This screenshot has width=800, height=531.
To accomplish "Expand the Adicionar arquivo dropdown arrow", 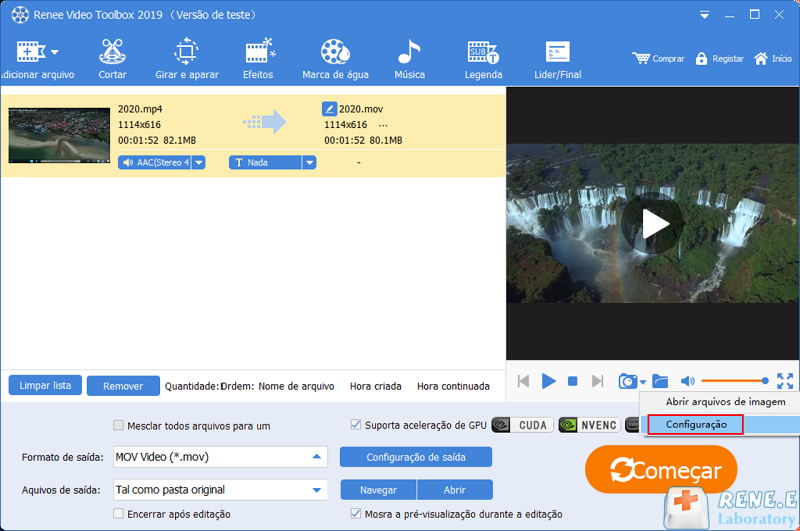I will click(x=55, y=52).
